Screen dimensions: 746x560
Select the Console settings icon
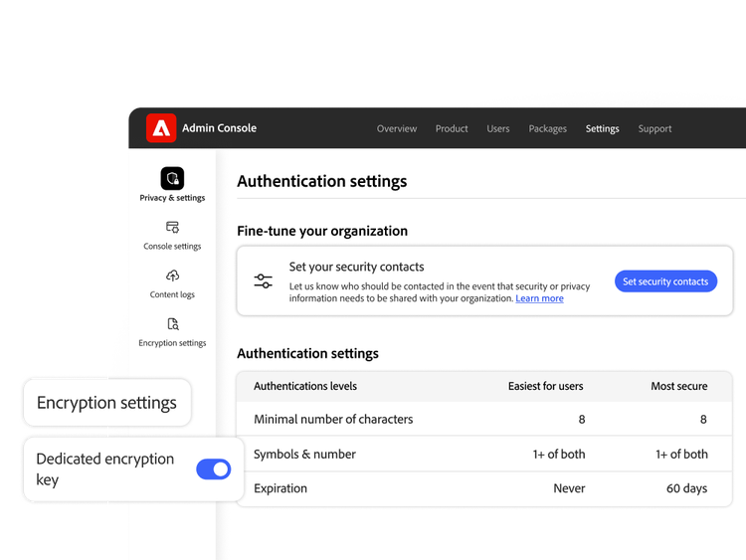(172, 227)
